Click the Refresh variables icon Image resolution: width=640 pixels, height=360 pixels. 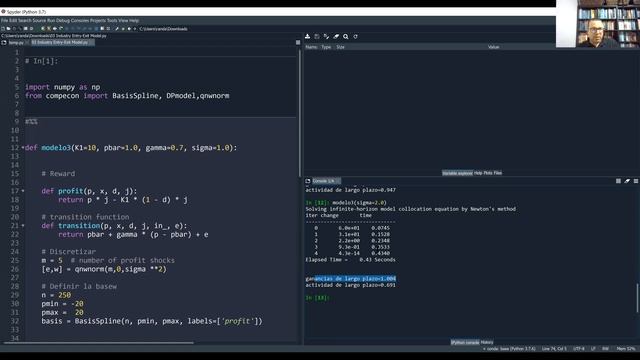[x=356, y=36]
